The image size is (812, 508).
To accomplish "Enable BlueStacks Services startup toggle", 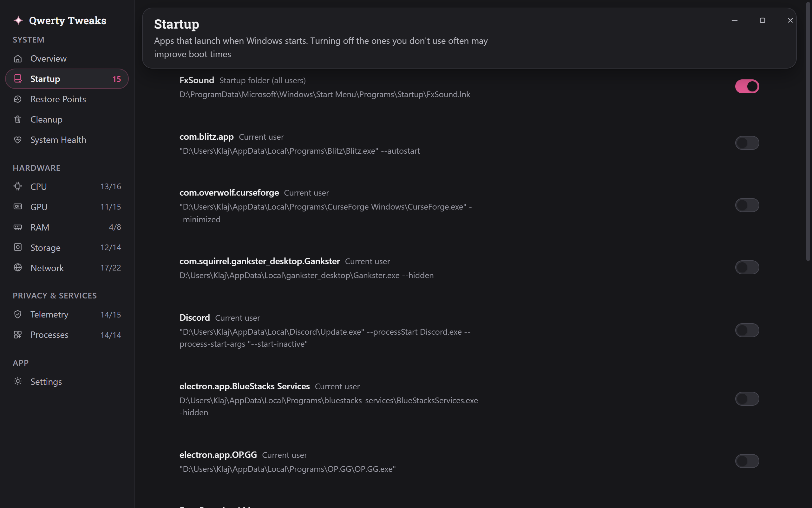I will (x=747, y=399).
